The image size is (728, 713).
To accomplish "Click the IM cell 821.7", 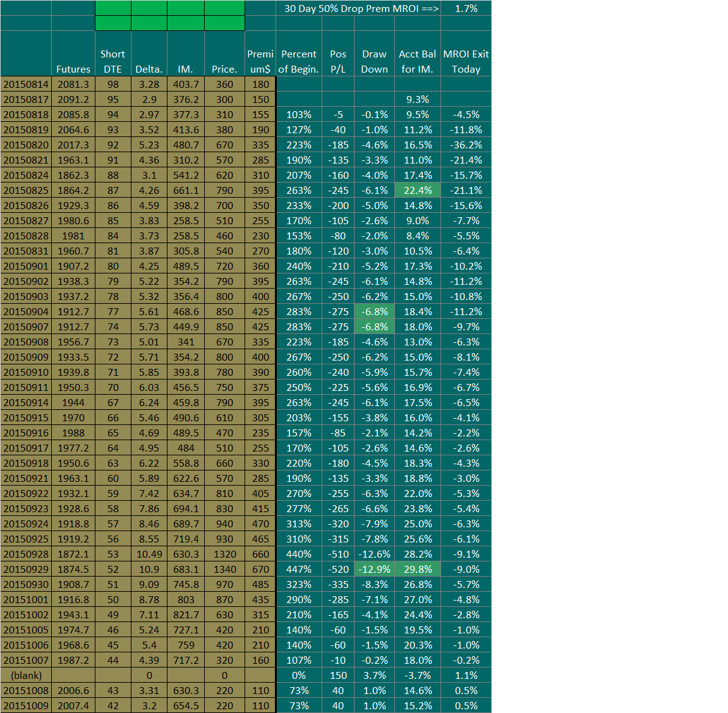I will [186, 615].
